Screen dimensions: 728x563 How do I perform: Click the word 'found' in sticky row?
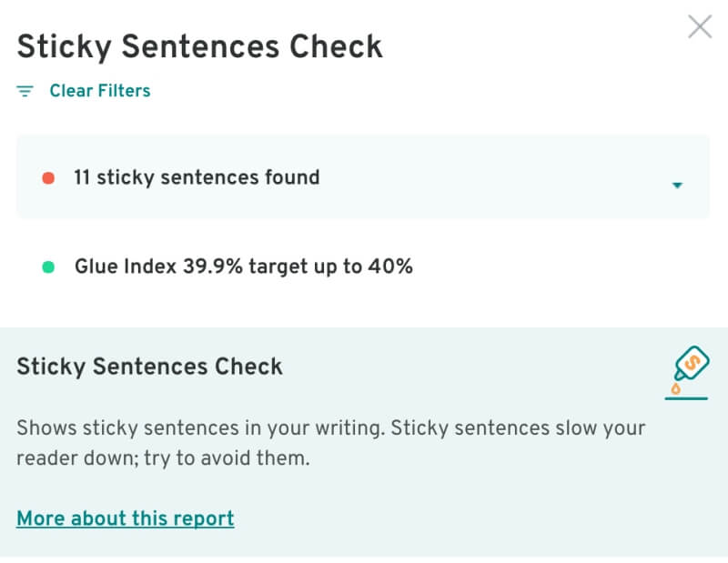click(292, 177)
